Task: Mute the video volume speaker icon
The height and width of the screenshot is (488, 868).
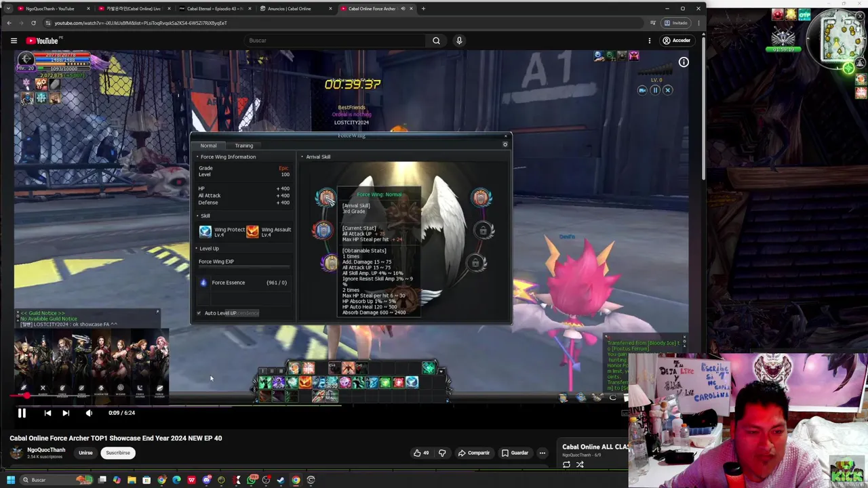Action: [x=89, y=413]
